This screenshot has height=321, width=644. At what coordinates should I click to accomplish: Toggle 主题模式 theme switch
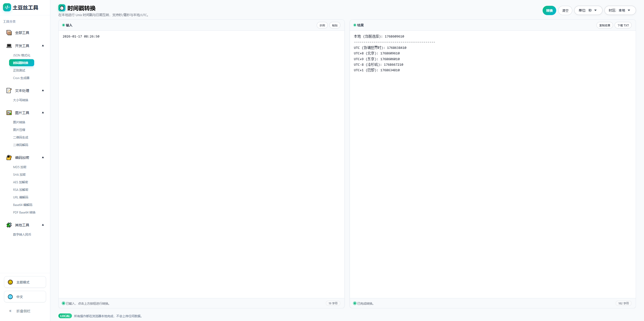(25, 282)
